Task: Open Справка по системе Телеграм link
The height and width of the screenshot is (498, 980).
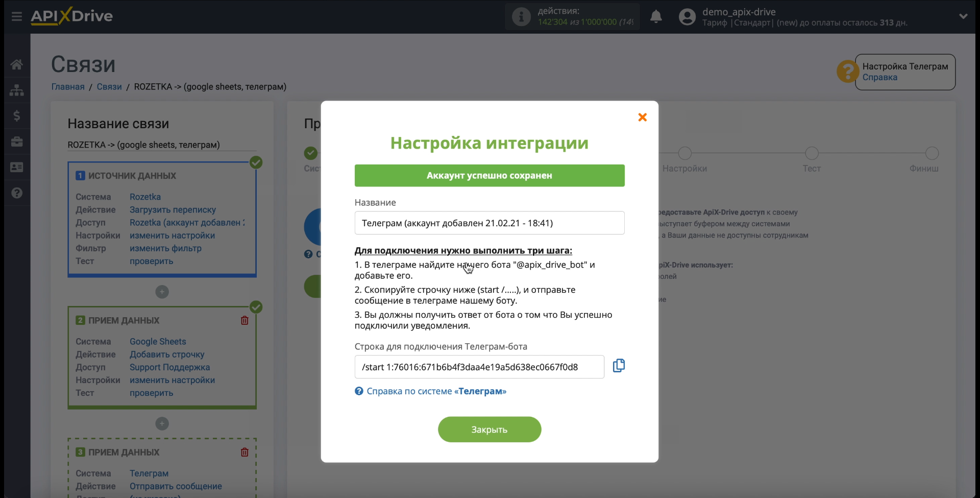Action: click(x=436, y=391)
